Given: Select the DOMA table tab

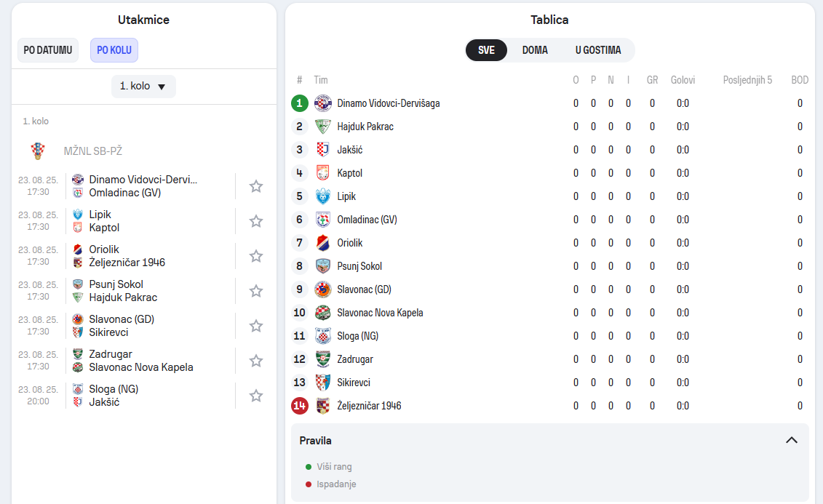Looking at the screenshot, I should [x=535, y=50].
